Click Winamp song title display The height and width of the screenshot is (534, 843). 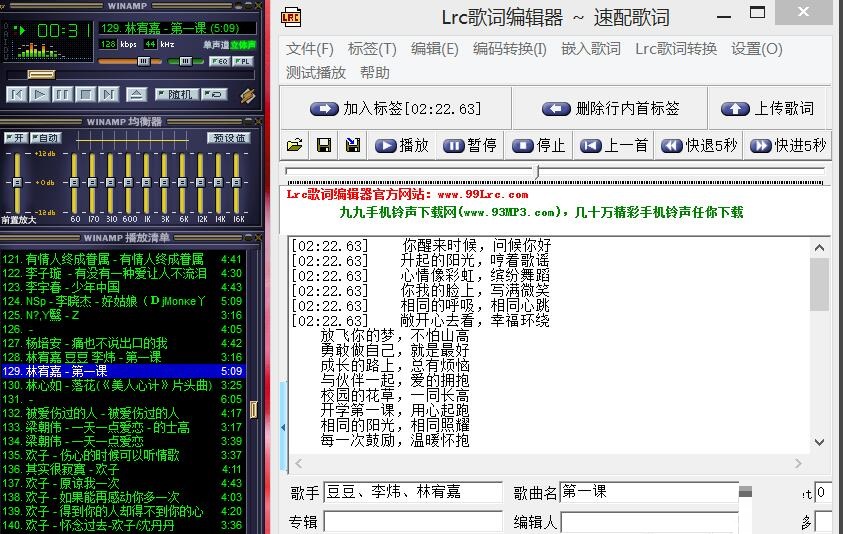tap(177, 28)
